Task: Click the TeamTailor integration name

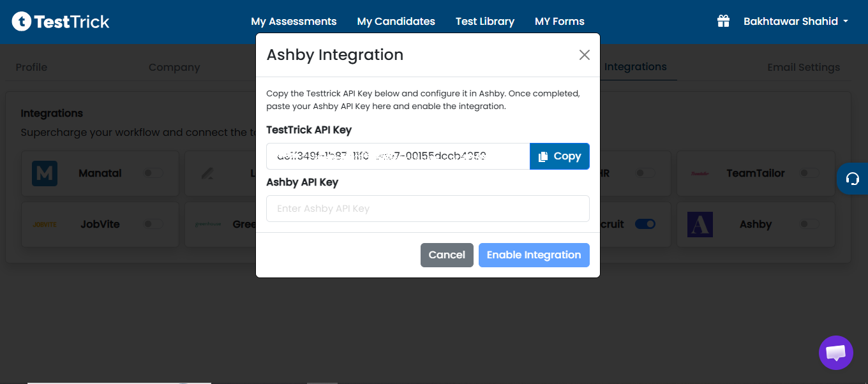Action: pyautogui.click(x=756, y=174)
